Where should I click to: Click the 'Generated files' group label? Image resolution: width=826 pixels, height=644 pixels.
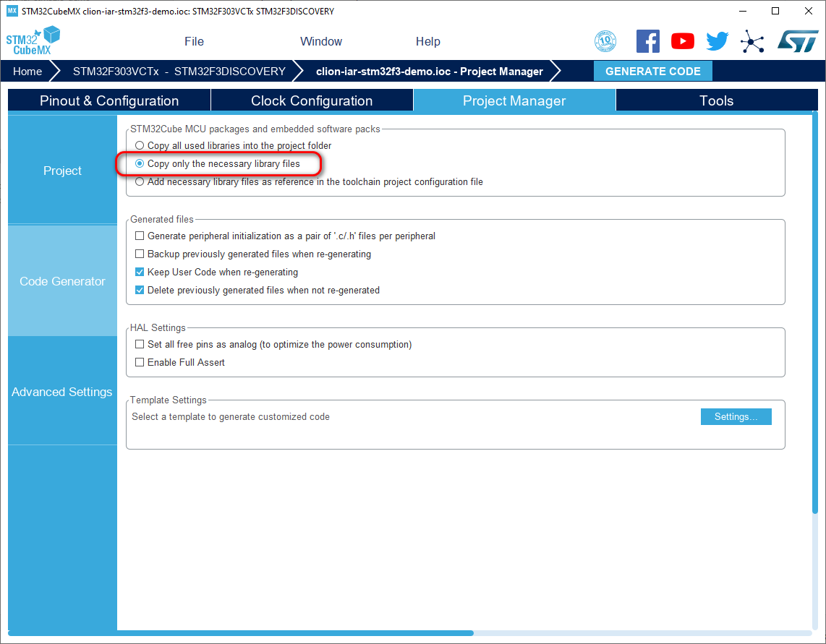coord(162,219)
